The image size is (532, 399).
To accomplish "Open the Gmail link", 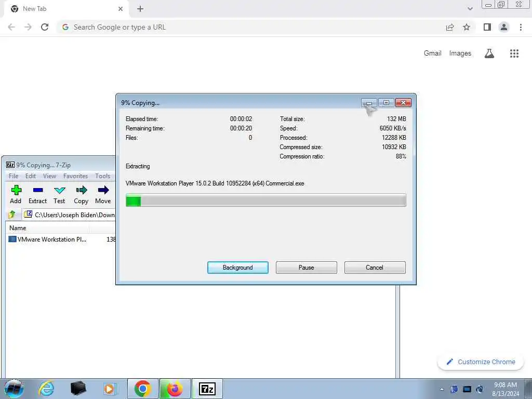I will 432,54.
